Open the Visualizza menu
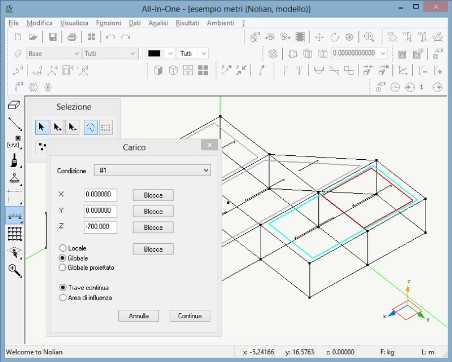 (x=74, y=23)
